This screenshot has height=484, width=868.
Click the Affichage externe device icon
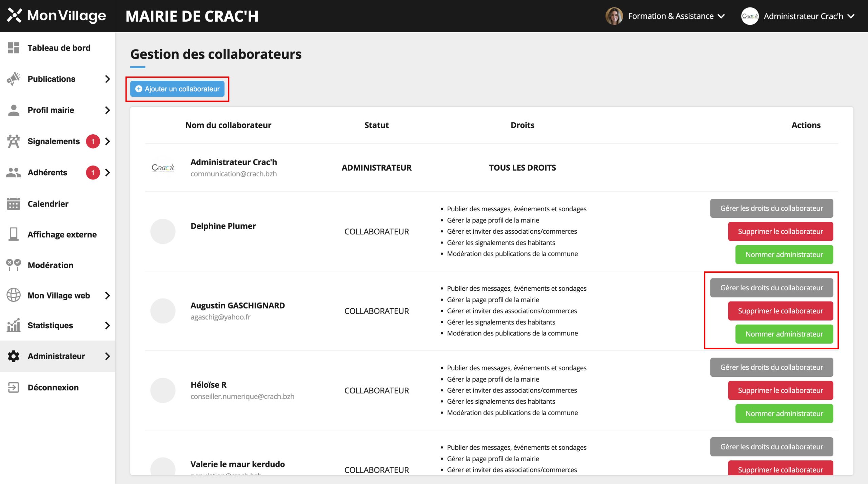14,234
